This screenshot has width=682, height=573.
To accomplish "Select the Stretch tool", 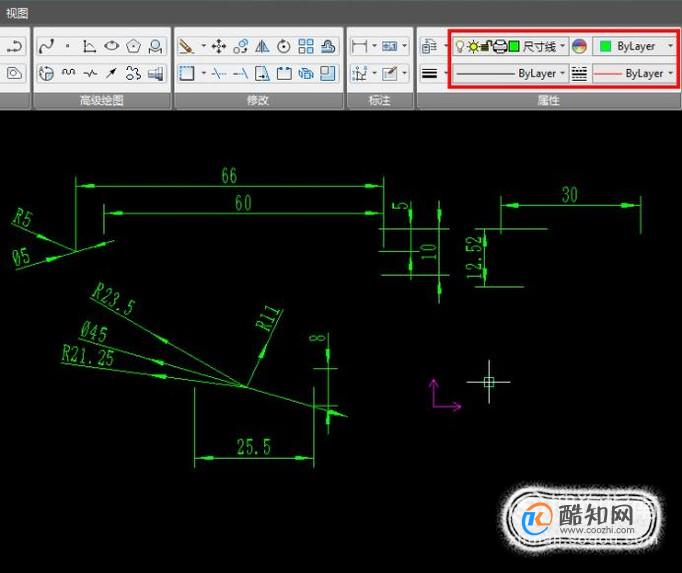I will [262, 73].
